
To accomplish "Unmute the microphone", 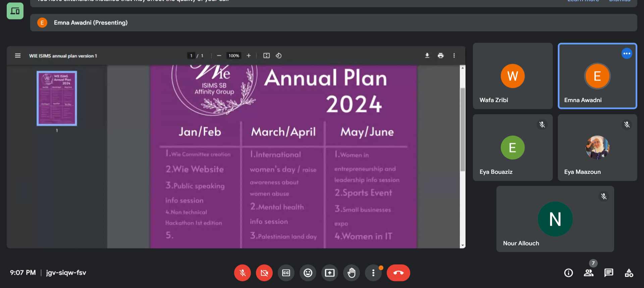I will pyautogui.click(x=242, y=273).
